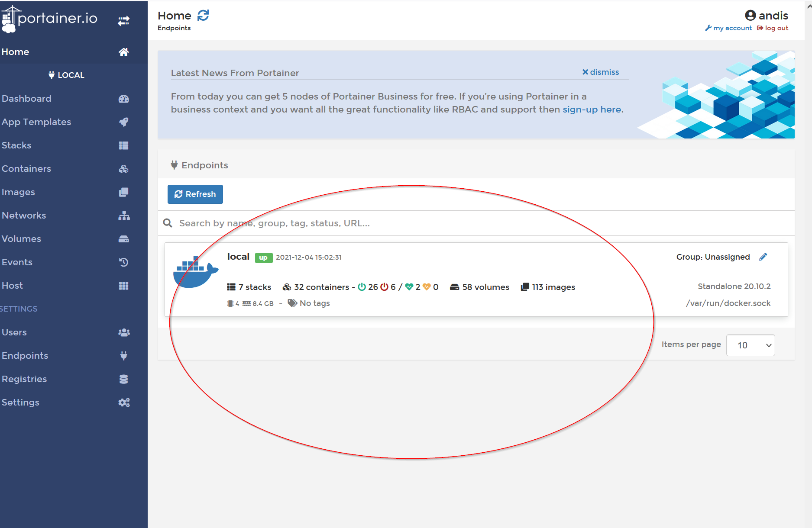Image resolution: width=812 pixels, height=528 pixels.
Task: Follow the sign-up here link
Action: 592,109
